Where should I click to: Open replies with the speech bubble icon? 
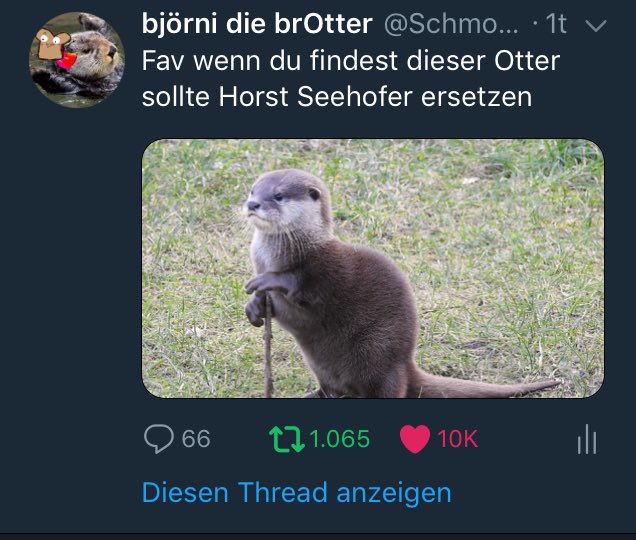click(159, 439)
